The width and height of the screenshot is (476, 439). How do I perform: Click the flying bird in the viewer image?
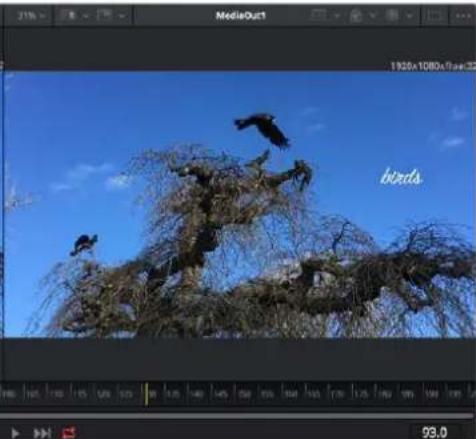262,129
